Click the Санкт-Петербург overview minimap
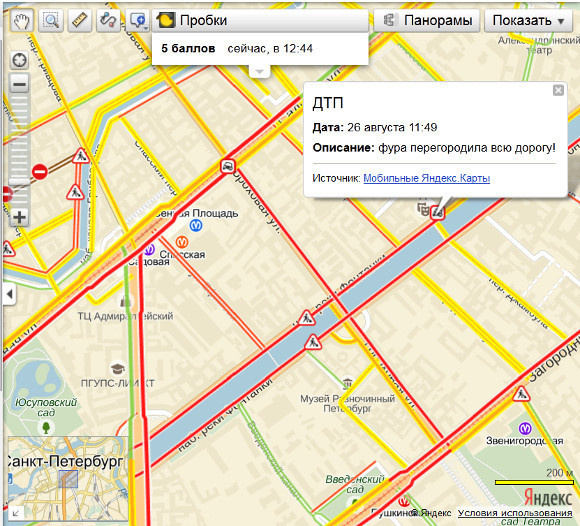Viewport: 580px width, 526px height. coord(68,478)
